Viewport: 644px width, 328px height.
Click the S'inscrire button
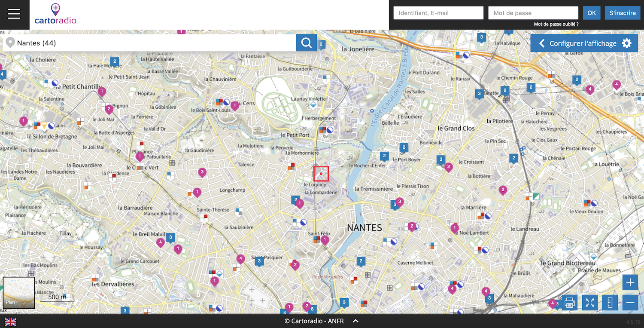622,13
